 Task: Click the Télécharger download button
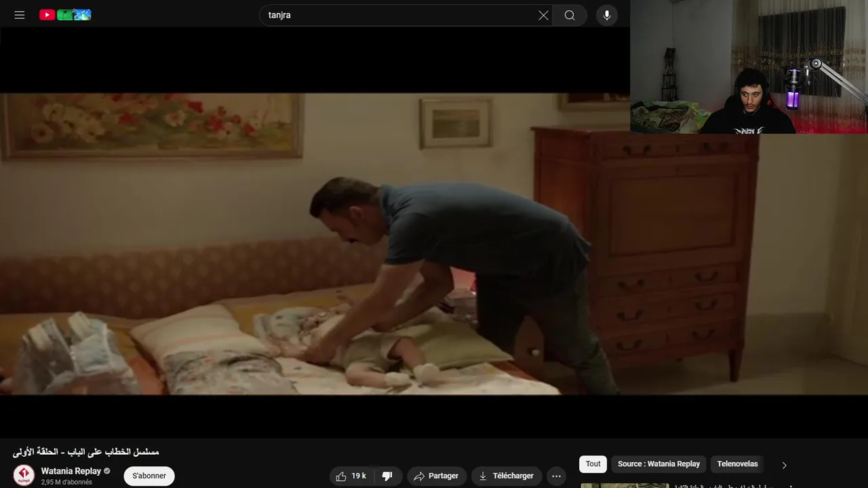click(x=507, y=476)
